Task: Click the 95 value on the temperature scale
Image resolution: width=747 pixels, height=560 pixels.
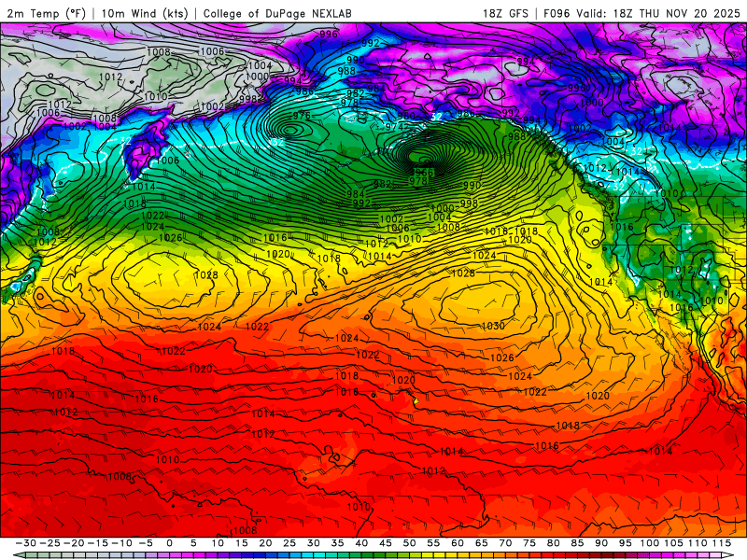Action: (626, 543)
